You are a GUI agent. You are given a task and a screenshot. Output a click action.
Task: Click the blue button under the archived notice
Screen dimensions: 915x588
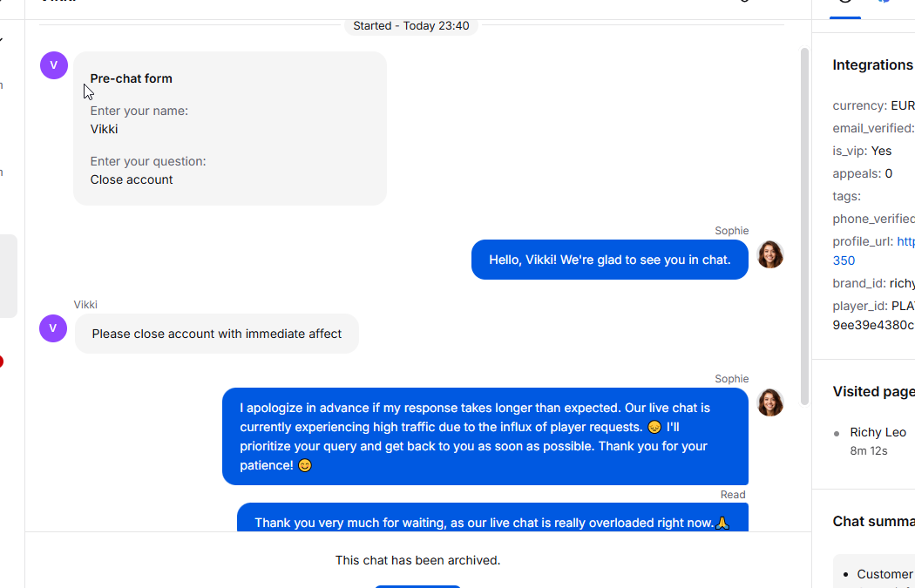pyautogui.click(x=417, y=585)
